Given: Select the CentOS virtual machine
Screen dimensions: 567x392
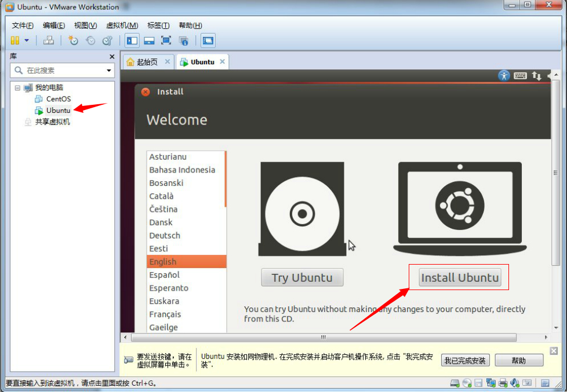Looking at the screenshot, I should 58,98.
